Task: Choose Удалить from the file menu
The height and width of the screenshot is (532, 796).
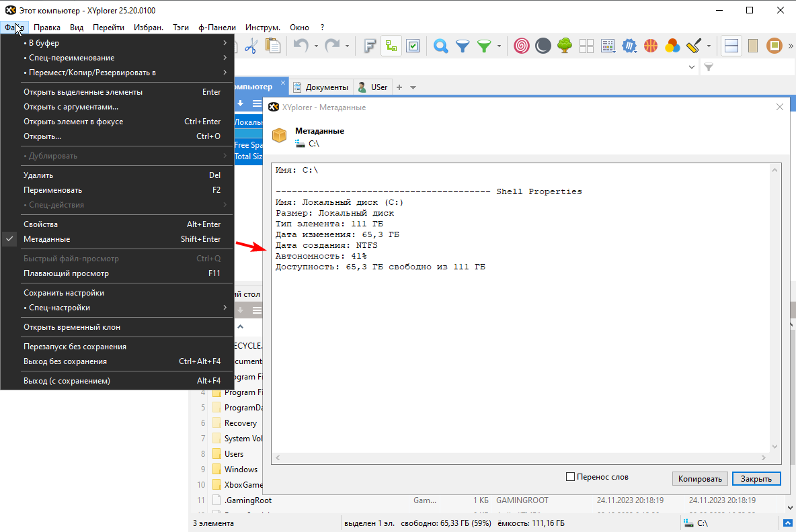Action: pyautogui.click(x=117, y=175)
